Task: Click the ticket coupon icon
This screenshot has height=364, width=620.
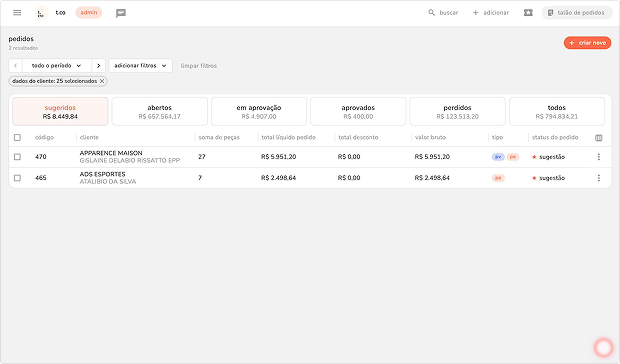Action: tap(528, 13)
